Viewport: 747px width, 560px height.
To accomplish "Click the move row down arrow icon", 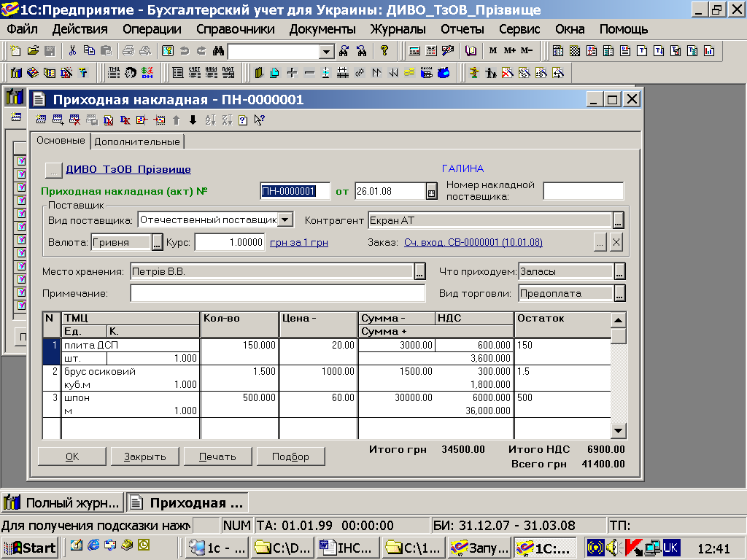I will click(x=193, y=120).
